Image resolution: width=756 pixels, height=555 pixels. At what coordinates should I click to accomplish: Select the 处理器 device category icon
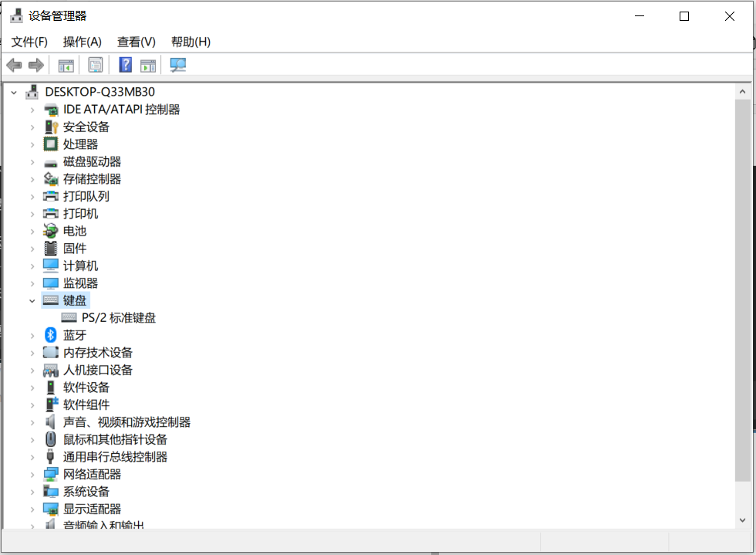50,144
